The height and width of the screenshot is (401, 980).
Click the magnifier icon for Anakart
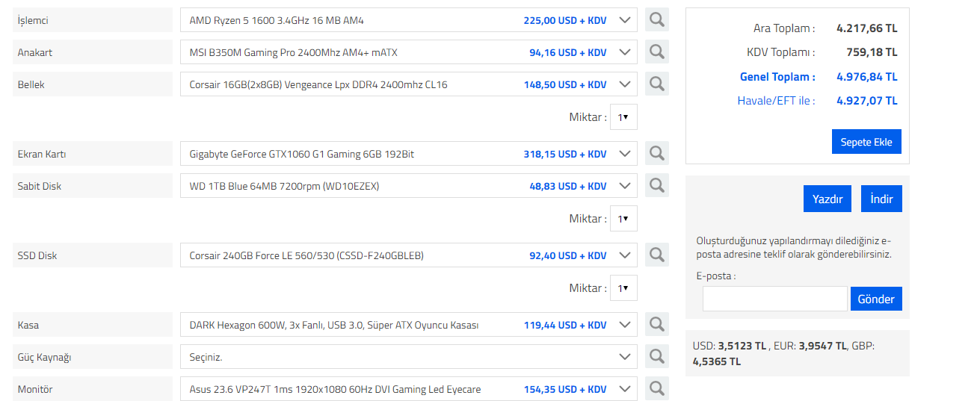[656, 52]
